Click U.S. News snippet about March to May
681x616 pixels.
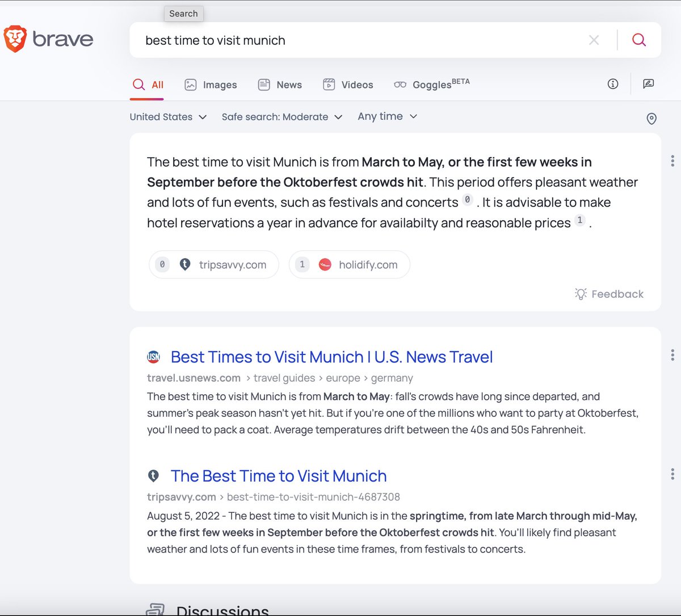[x=393, y=413]
